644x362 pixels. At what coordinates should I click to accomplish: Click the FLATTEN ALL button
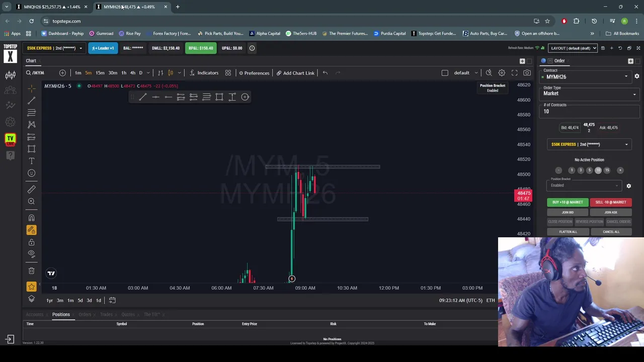[568, 232]
